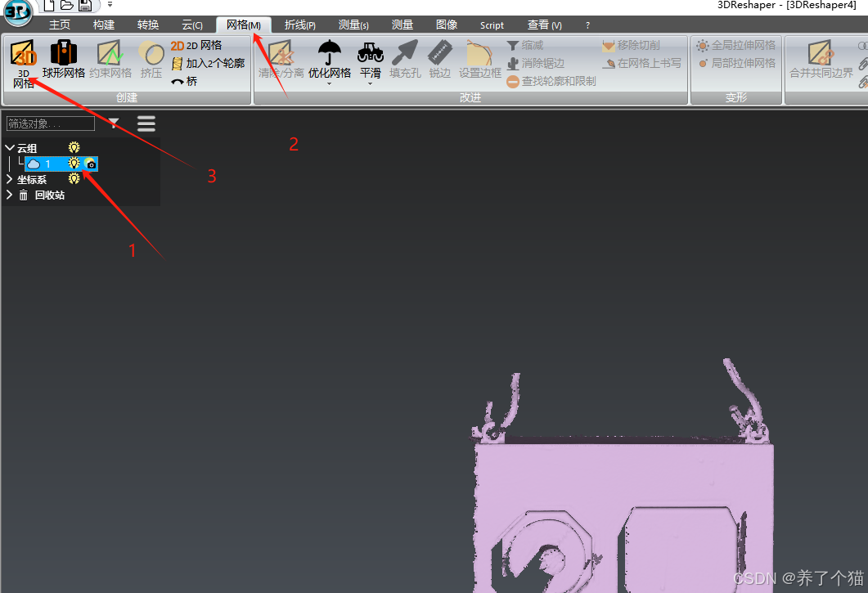Click the 筛选对象 filter input field
The width and height of the screenshot is (868, 593).
click(51, 124)
